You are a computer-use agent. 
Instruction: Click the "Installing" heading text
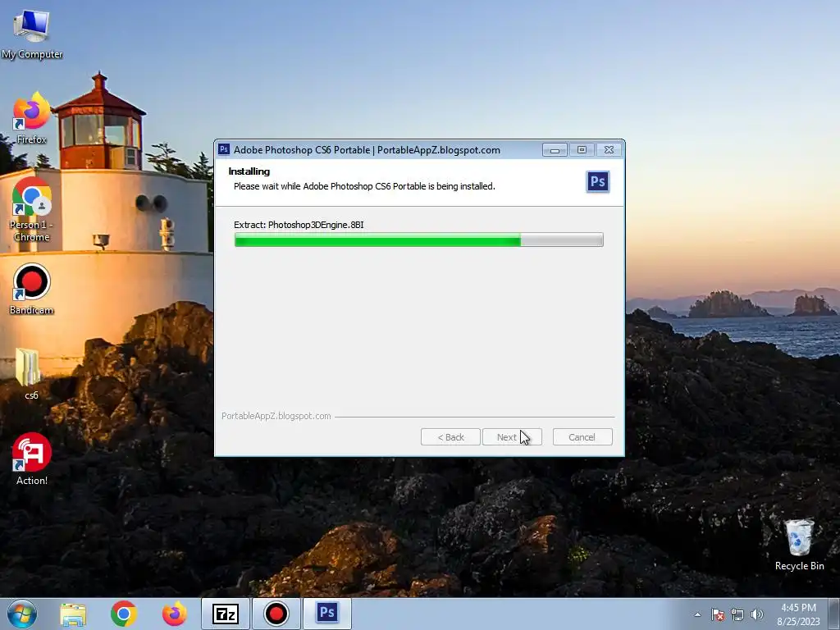249,171
